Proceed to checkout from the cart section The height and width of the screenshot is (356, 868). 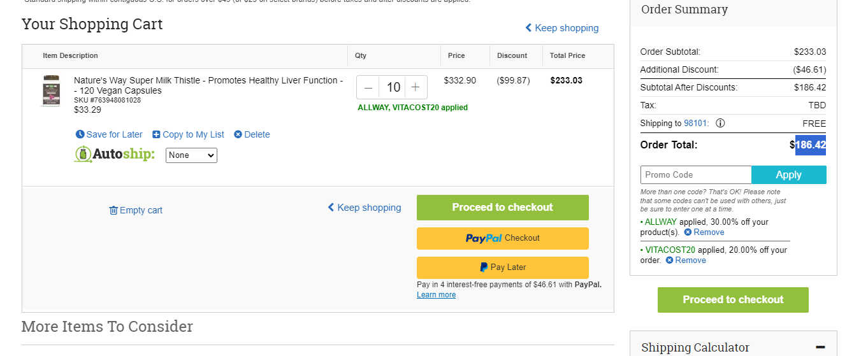[x=503, y=208]
